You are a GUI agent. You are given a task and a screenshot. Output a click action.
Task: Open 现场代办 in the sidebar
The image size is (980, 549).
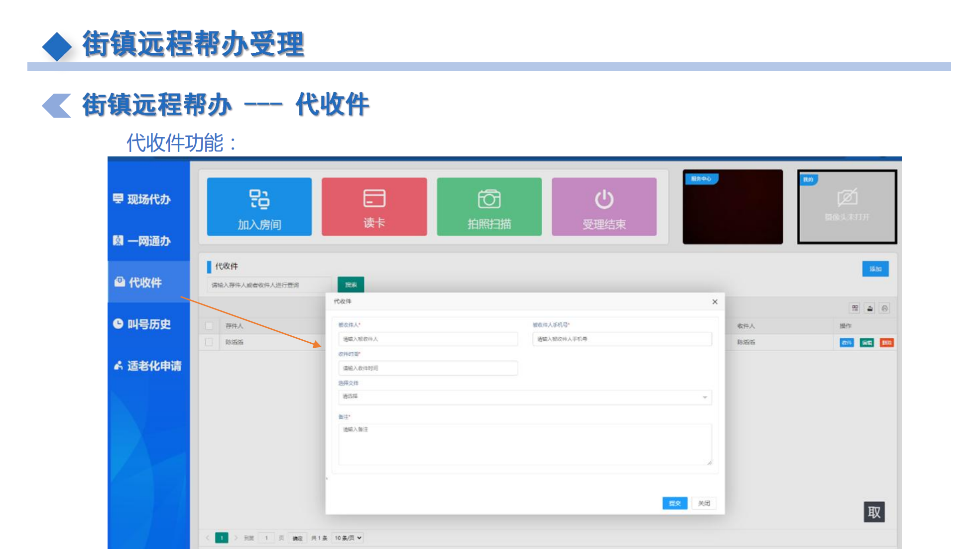pos(148,199)
